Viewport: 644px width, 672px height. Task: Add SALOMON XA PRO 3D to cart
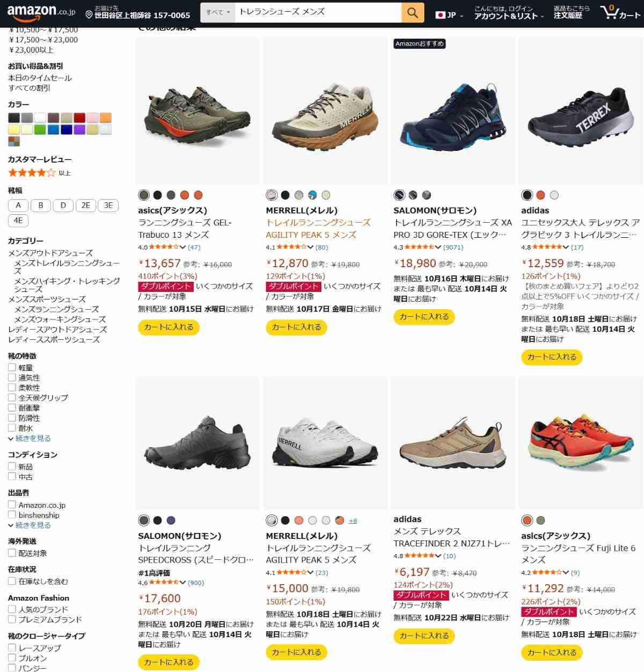(424, 317)
